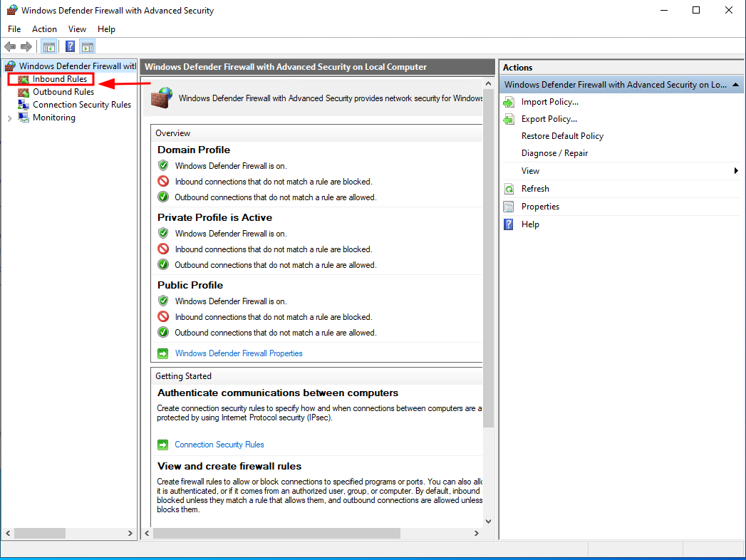This screenshot has height=560, width=746.
Task: Click the Public Profile firewall-on shield icon
Action: (163, 301)
